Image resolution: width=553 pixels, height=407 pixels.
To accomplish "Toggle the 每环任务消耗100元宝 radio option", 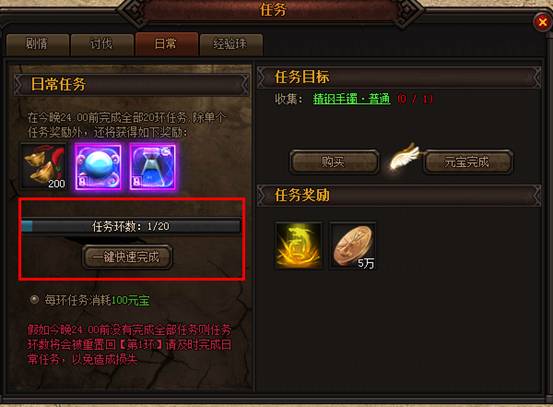I will [34, 300].
